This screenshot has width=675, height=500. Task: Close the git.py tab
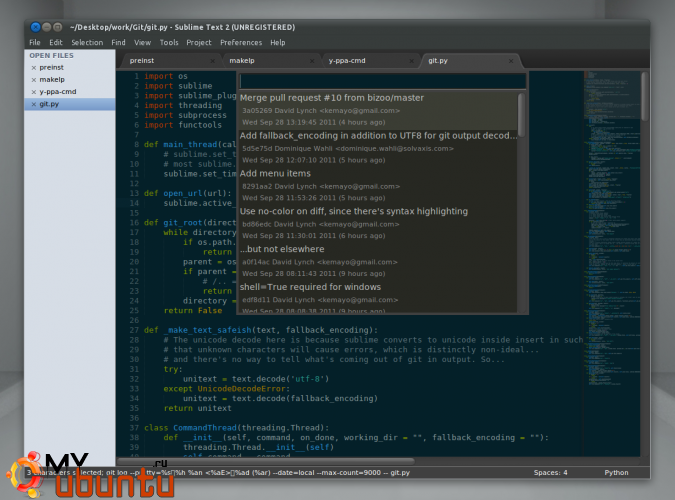[511, 61]
